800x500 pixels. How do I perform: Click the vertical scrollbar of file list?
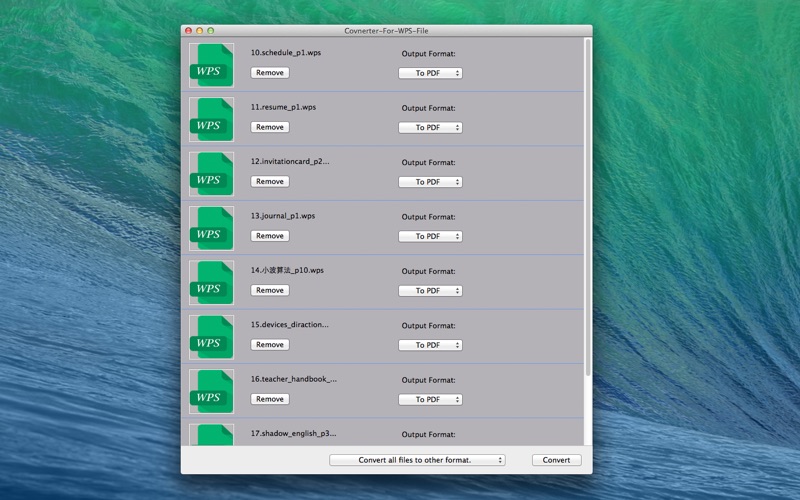coord(588,207)
